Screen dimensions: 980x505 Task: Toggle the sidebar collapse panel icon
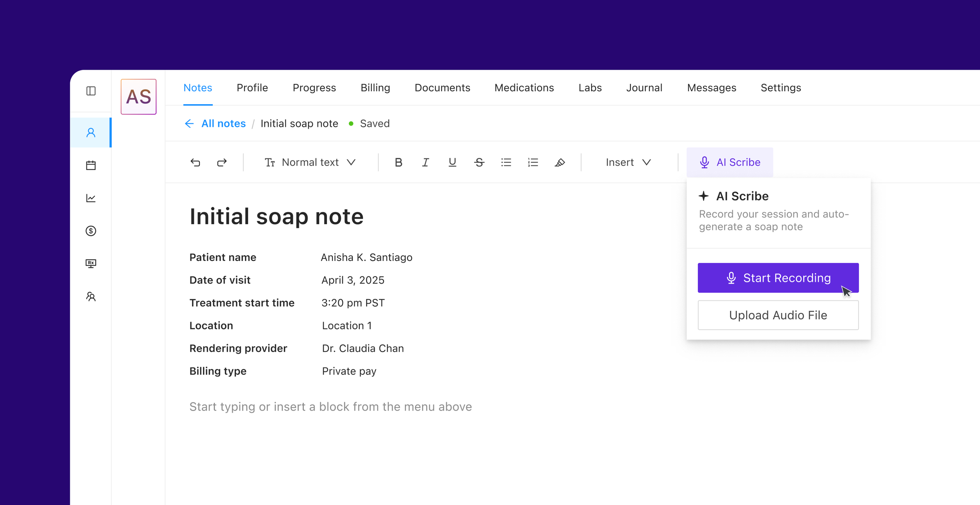click(x=91, y=91)
